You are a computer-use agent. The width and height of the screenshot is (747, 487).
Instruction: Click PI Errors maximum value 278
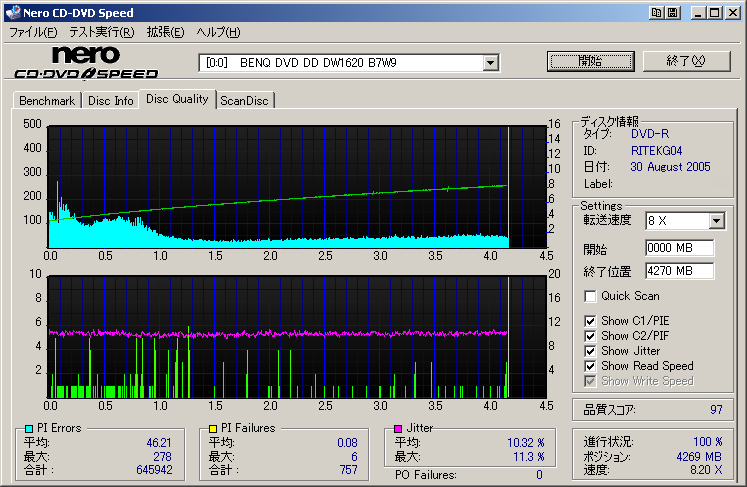coord(162,457)
